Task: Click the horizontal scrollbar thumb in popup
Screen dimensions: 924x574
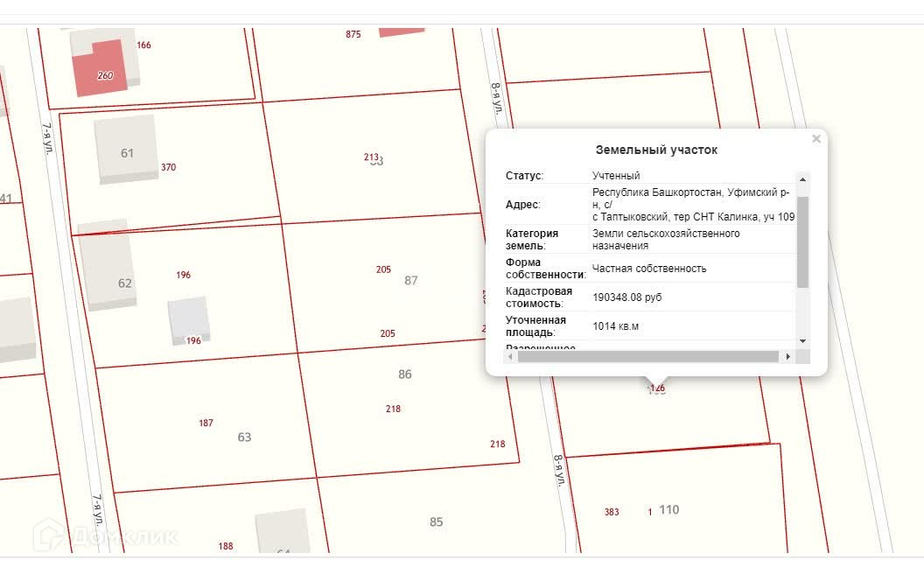Action: [647, 357]
